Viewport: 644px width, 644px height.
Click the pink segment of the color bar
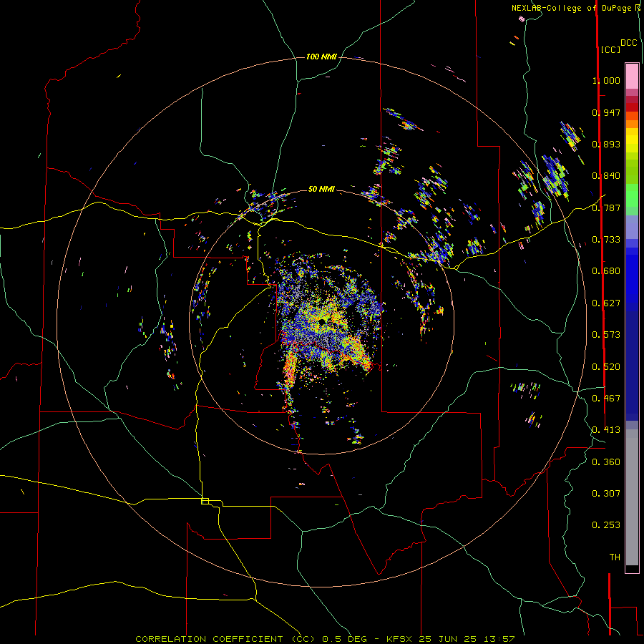click(632, 77)
